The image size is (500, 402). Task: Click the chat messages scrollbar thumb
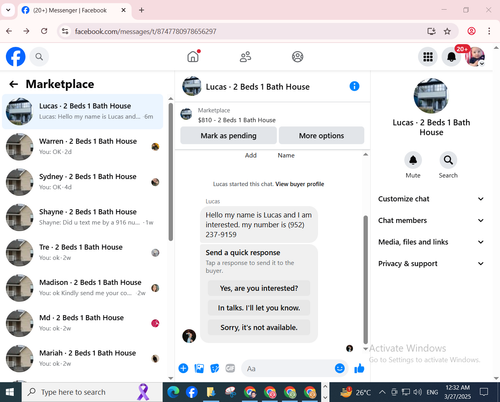pyautogui.click(x=366, y=279)
